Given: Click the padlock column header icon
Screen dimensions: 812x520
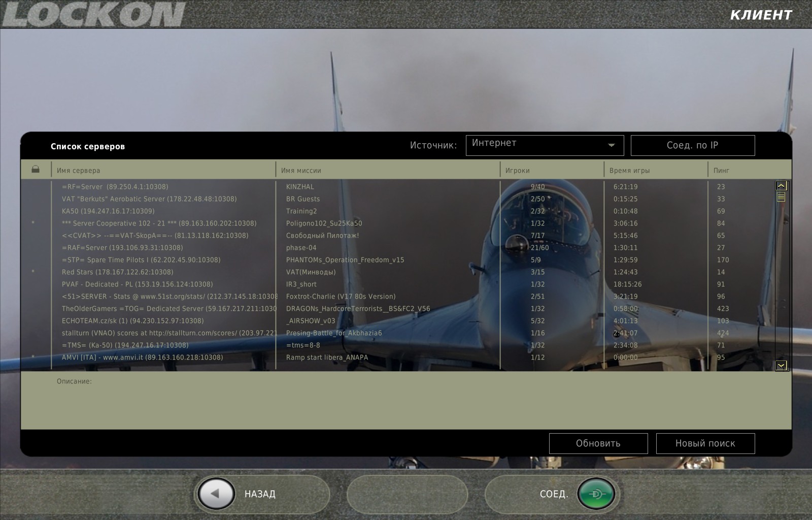Looking at the screenshot, I should point(36,170).
